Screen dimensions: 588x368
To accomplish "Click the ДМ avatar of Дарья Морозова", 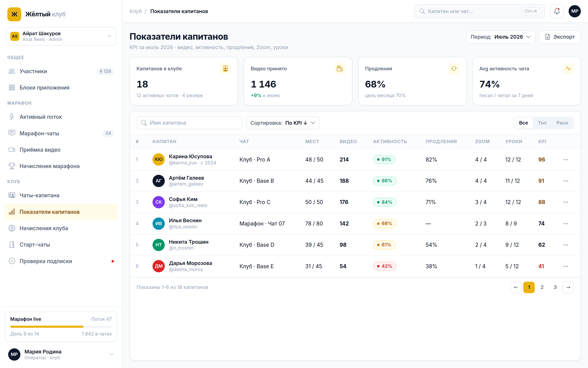I will [x=158, y=266].
